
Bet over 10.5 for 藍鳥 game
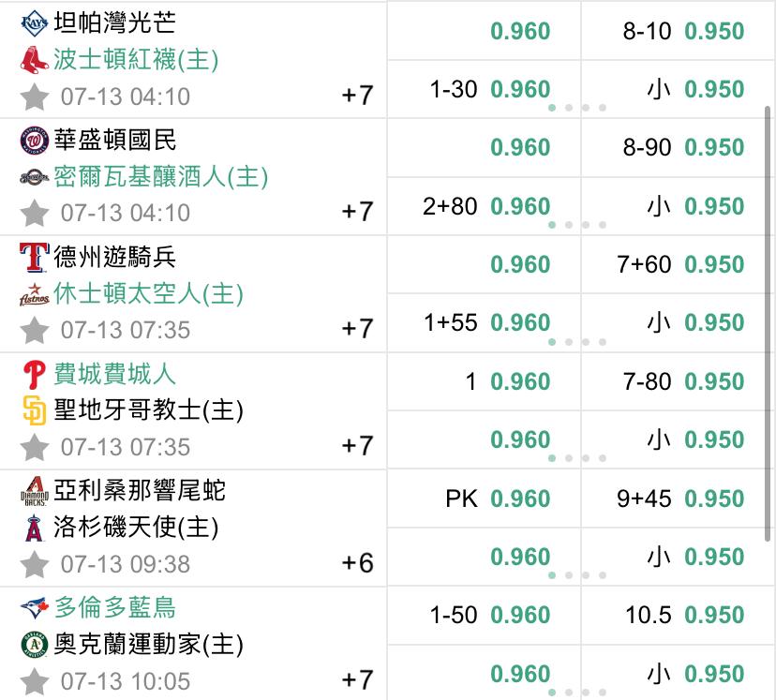tap(679, 616)
